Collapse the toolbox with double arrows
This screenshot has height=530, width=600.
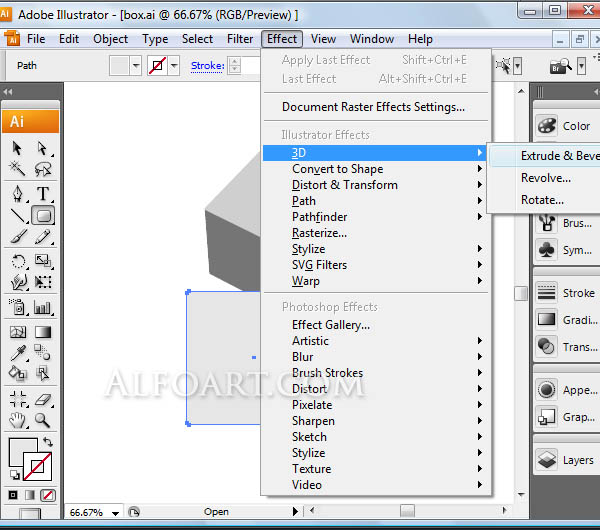coord(8,92)
